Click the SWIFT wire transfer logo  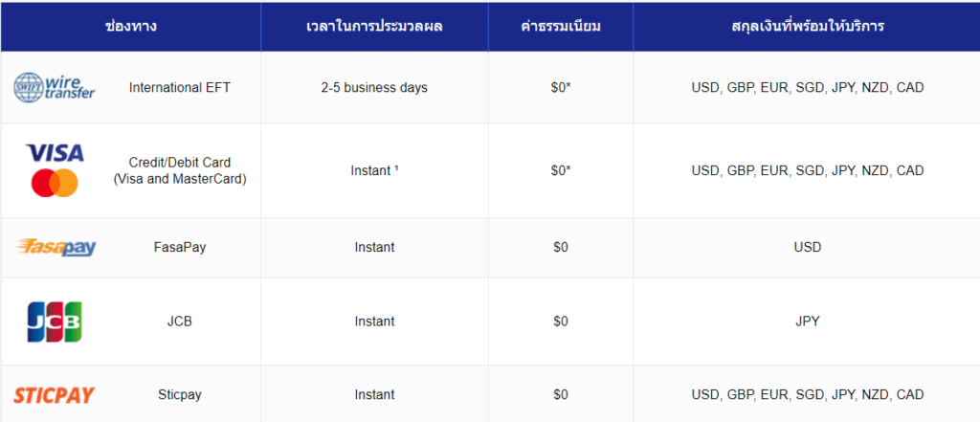(x=55, y=87)
